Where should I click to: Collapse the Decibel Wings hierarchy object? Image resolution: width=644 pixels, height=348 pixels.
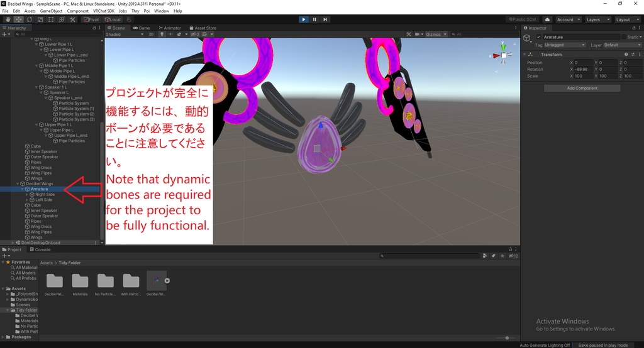(18, 184)
